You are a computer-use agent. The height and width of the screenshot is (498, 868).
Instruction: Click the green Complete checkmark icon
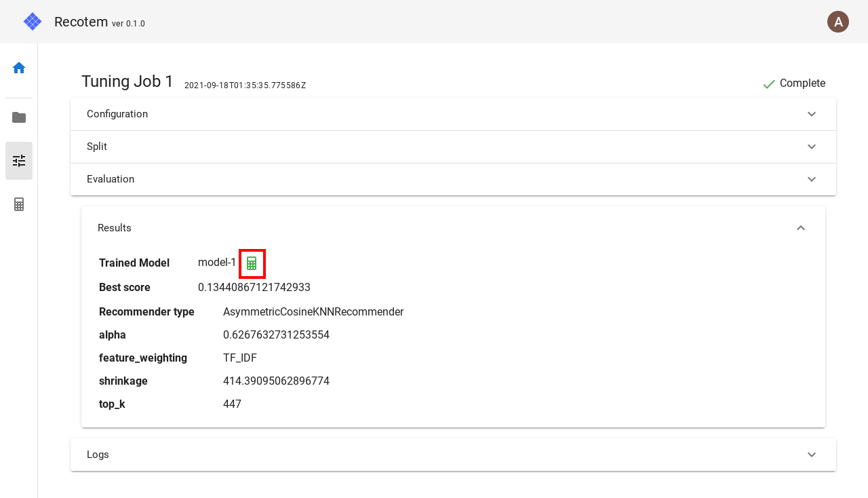pyautogui.click(x=769, y=84)
